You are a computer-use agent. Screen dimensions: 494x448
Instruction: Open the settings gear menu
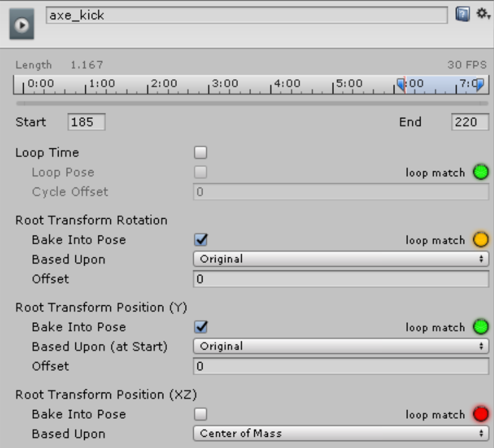pos(481,14)
